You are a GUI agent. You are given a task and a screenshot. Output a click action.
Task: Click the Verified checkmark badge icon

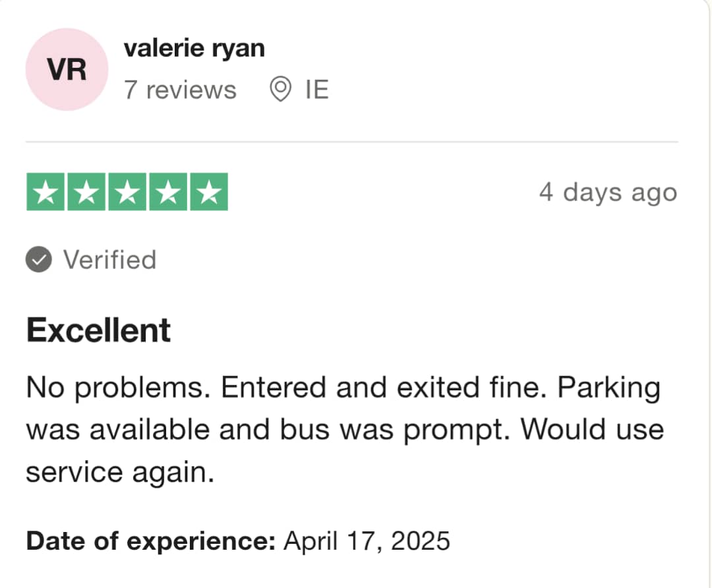click(39, 259)
